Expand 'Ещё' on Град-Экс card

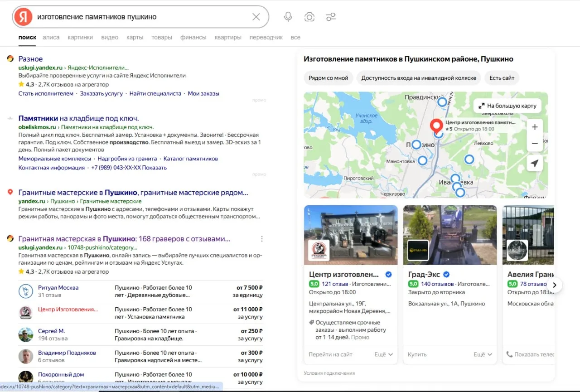(x=483, y=354)
